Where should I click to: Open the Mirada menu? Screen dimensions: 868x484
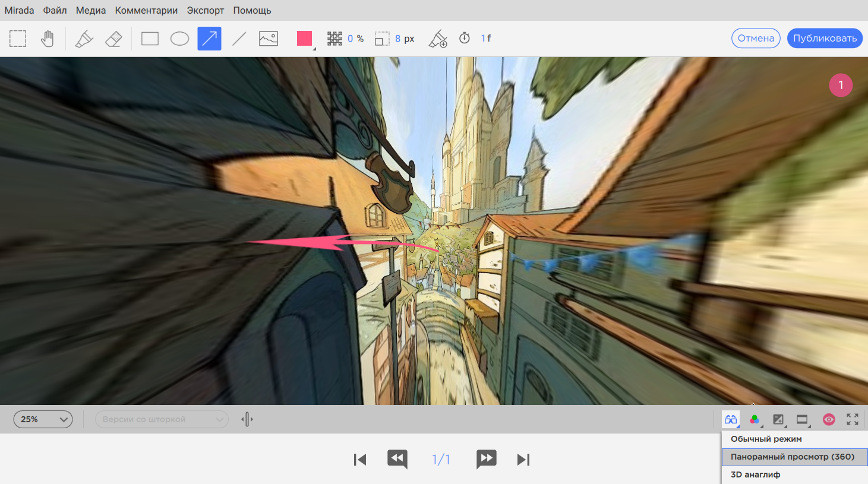(x=19, y=10)
